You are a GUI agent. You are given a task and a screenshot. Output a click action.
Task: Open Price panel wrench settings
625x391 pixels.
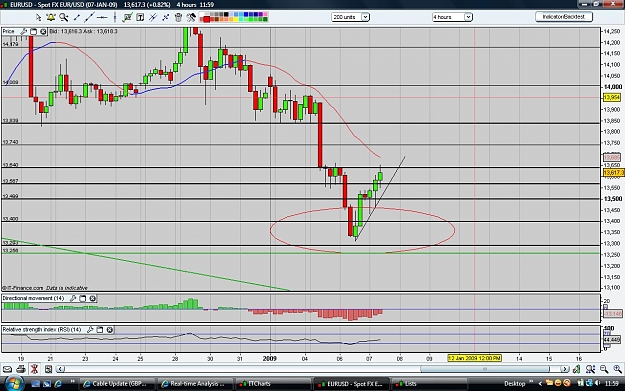point(24,31)
